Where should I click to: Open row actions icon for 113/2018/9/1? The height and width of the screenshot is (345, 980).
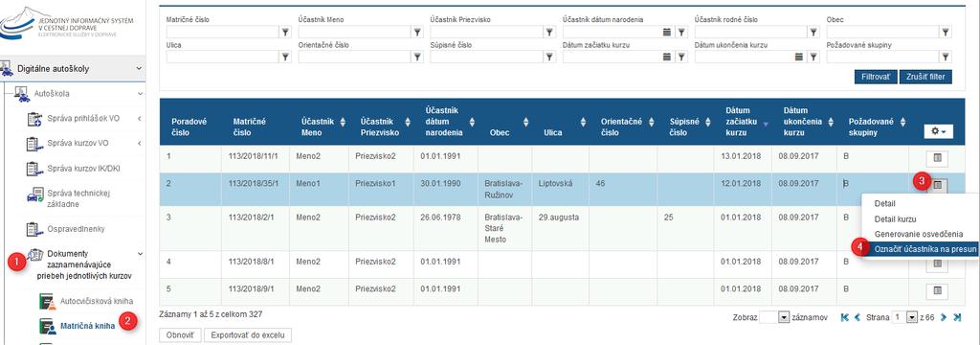(x=937, y=290)
